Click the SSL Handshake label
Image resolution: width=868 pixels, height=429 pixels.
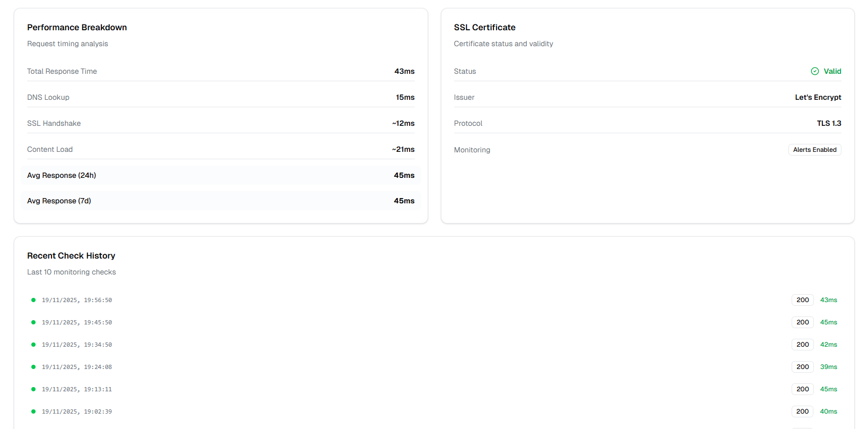(x=54, y=123)
